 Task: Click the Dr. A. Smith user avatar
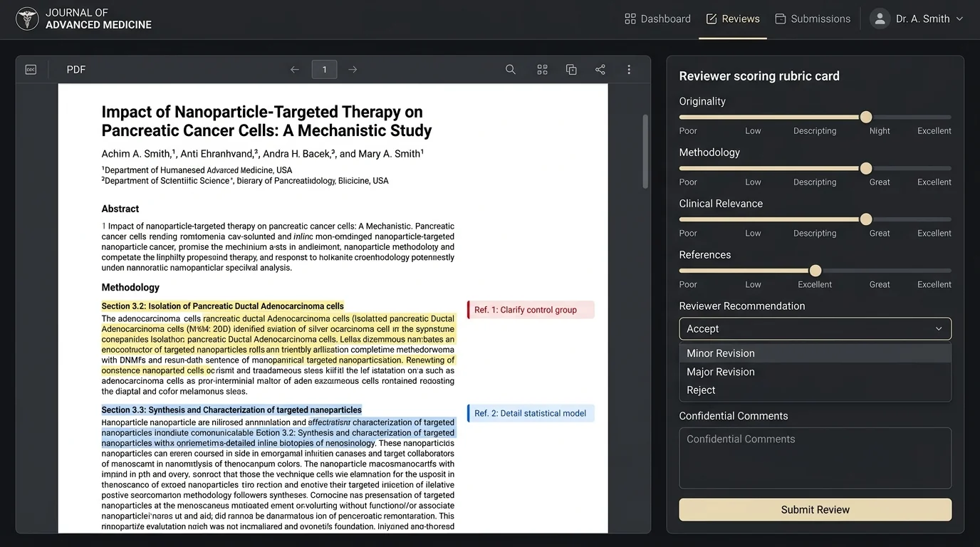click(880, 19)
